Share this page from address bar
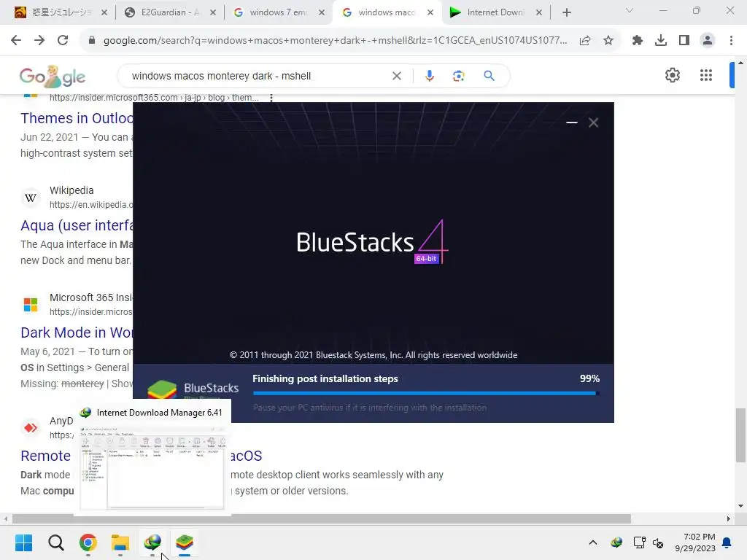Viewport: 747px width, 560px height. tap(585, 41)
